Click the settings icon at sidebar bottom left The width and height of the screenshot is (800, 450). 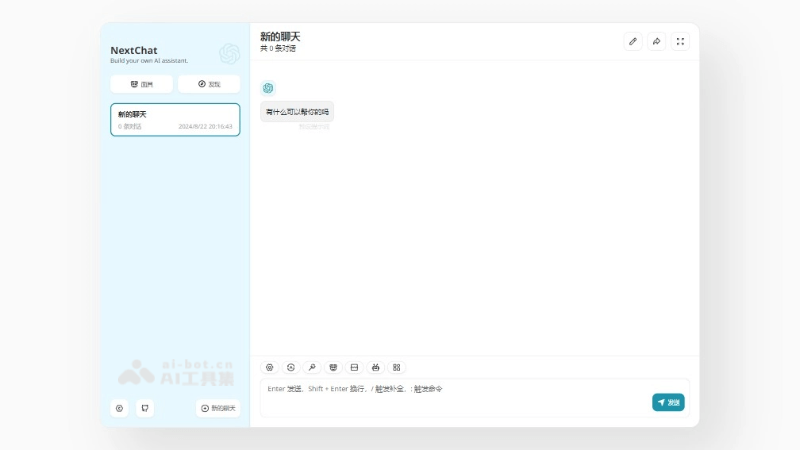click(120, 408)
